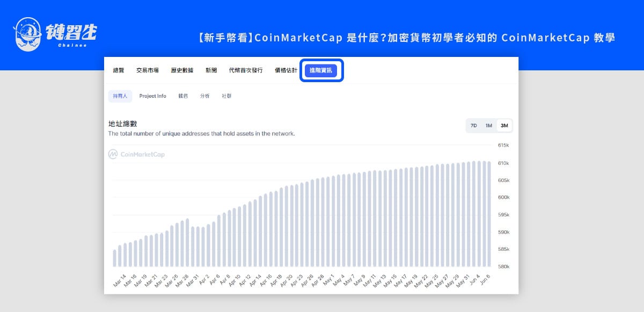Click the Mar 21 date label
This screenshot has width=644, height=312.
151,280
